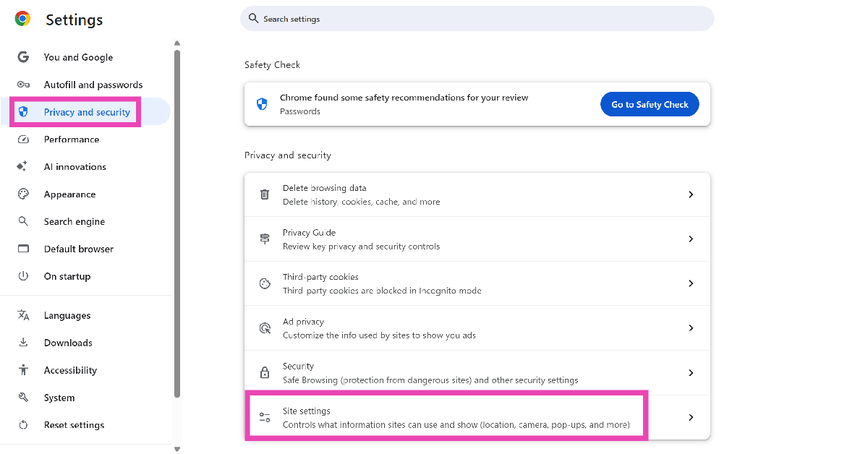Select Search engine in sidebar

(75, 222)
